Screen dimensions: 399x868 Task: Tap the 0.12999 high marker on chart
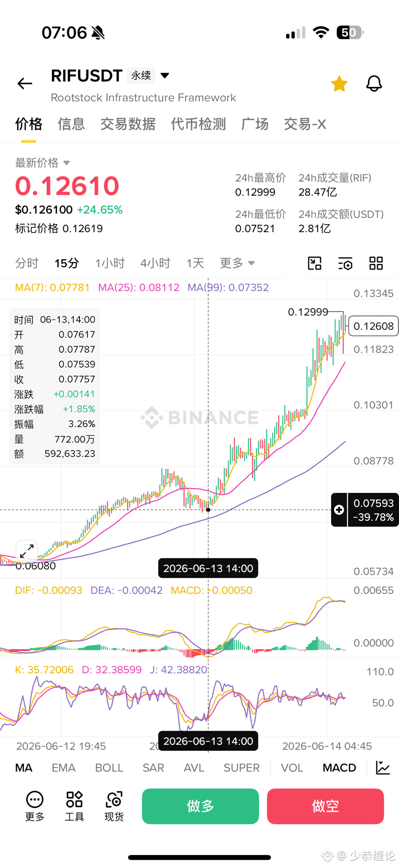tap(308, 312)
